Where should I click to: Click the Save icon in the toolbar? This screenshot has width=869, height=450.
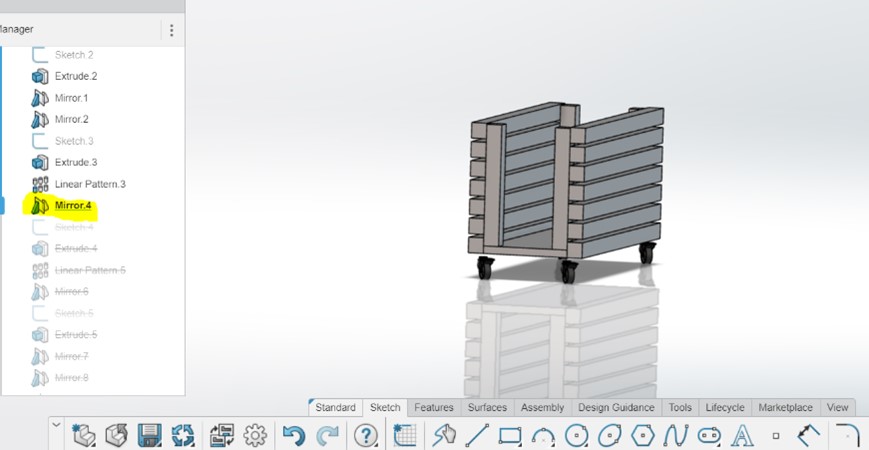(150, 435)
